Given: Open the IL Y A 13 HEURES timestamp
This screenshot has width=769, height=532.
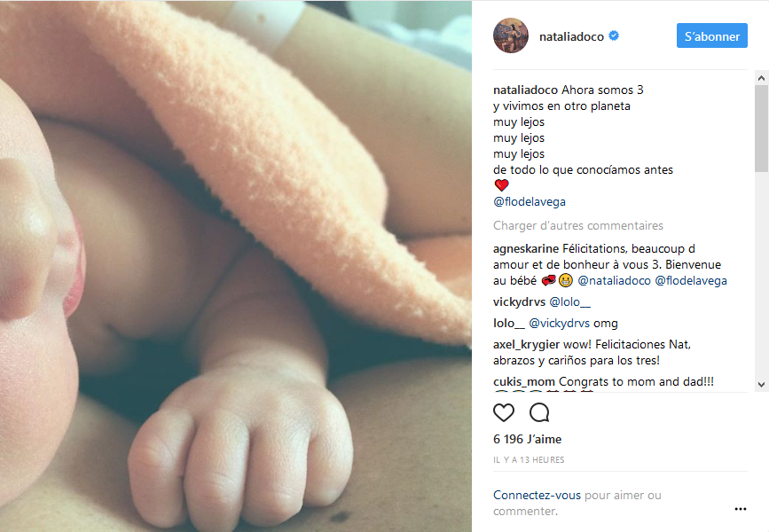Looking at the screenshot, I should [x=529, y=460].
